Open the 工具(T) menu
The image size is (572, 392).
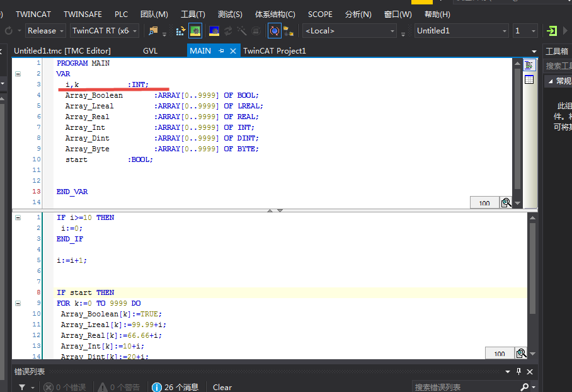tap(193, 14)
